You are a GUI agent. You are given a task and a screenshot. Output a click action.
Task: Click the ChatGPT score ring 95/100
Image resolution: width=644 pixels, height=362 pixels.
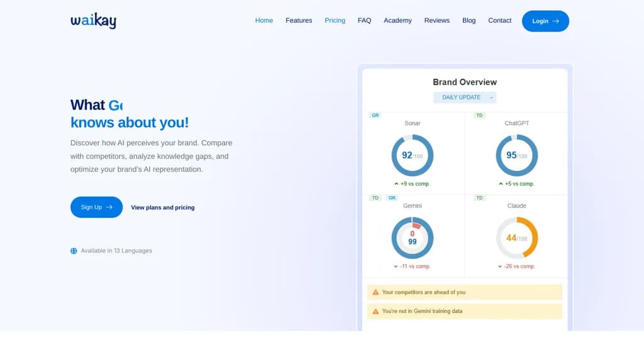(517, 156)
